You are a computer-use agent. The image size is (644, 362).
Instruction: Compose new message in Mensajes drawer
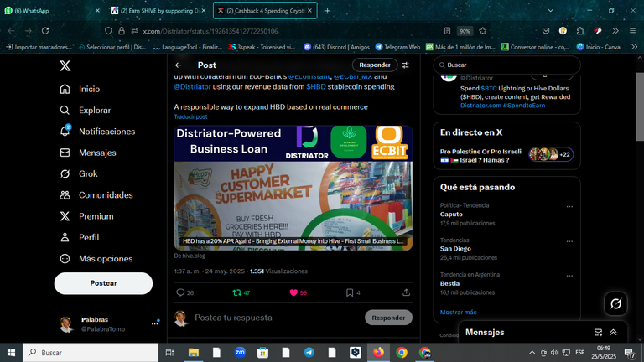[x=598, y=333]
